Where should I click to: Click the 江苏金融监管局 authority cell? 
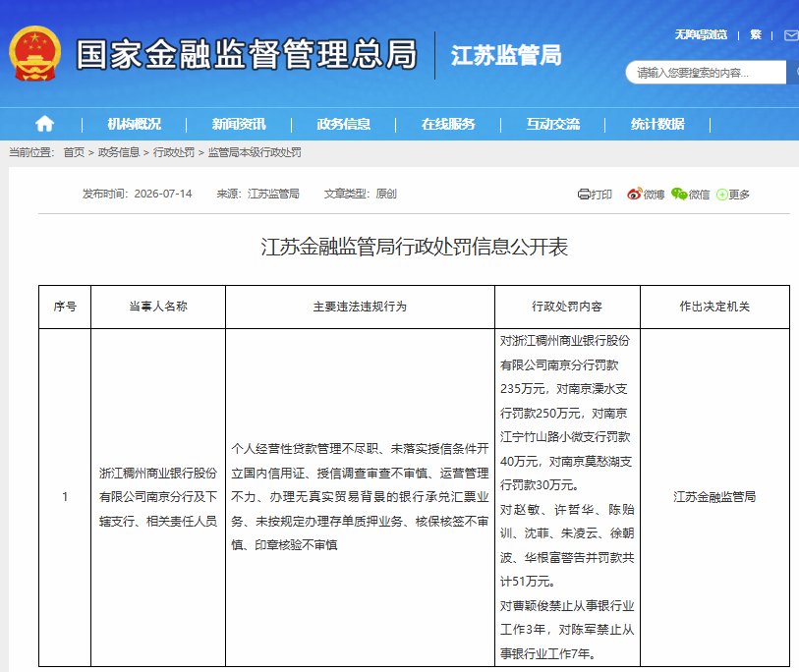click(714, 497)
